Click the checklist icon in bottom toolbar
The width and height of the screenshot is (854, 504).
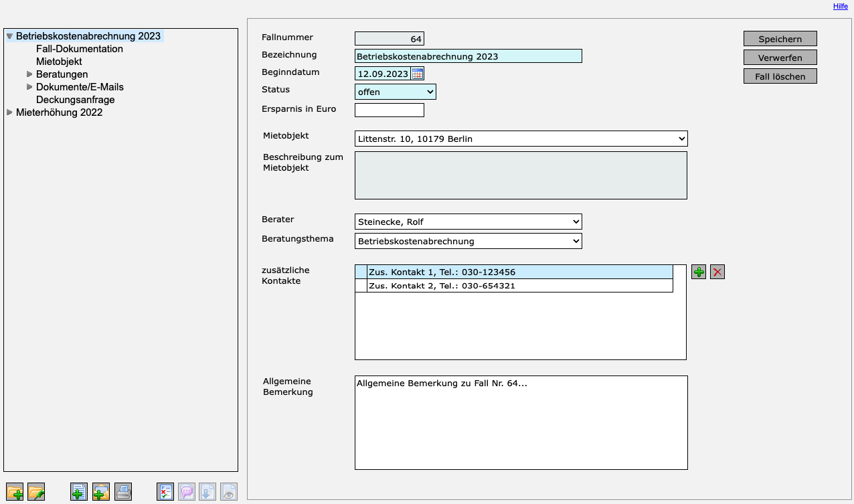165,492
